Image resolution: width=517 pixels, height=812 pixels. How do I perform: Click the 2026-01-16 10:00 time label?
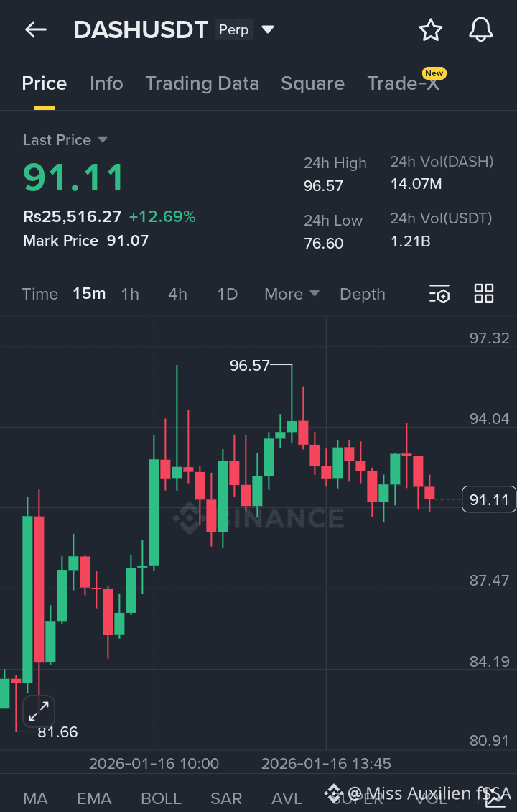tap(154, 763)
